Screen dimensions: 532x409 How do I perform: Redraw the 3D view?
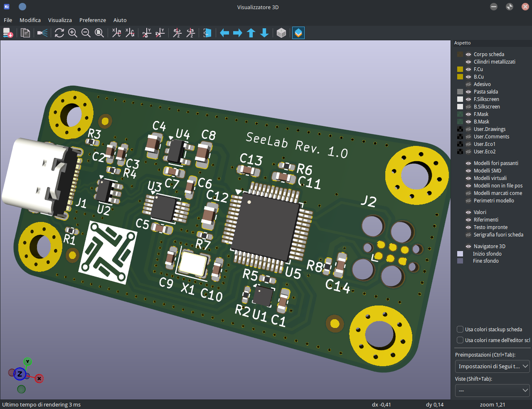pyautogui.click(x=59, y=33)
